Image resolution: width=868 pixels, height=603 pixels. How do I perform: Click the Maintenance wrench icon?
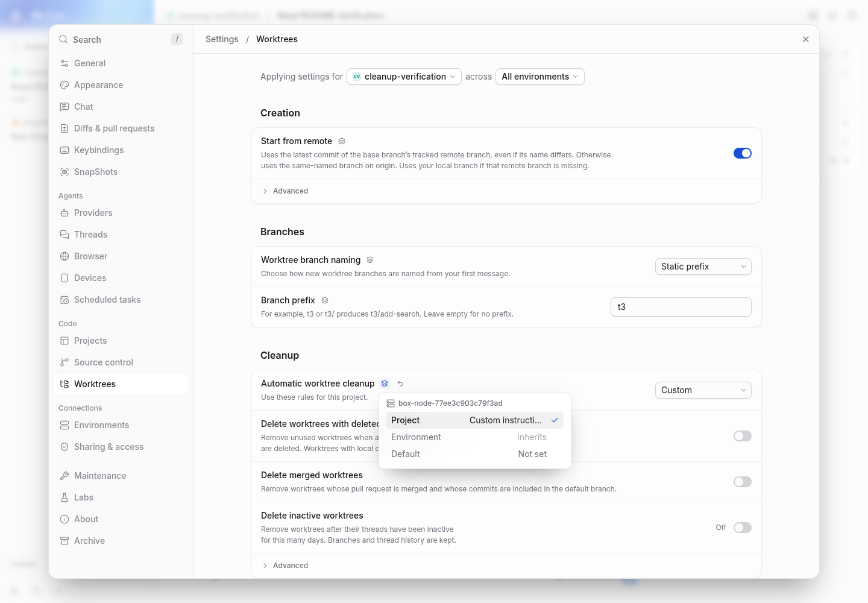tap(64, 476)
